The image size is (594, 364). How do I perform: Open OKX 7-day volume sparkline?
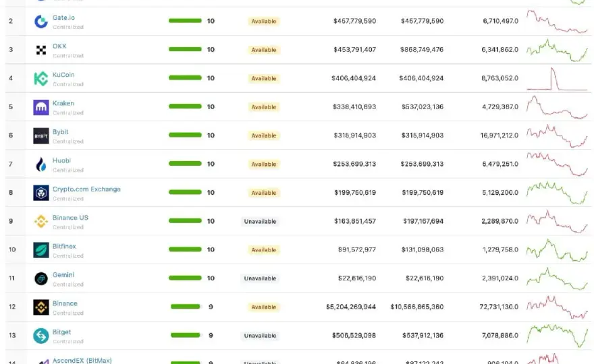click(x=557, y=50)
